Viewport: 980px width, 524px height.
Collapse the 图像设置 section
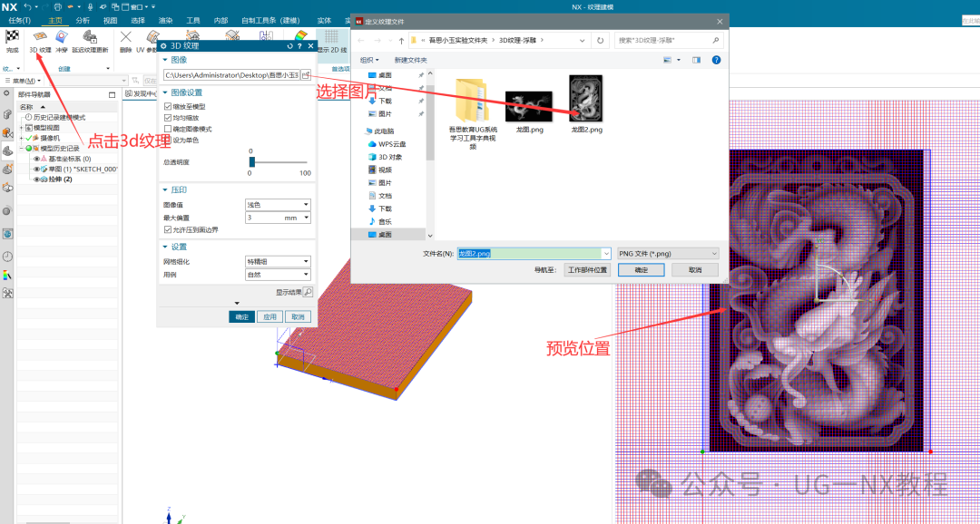pyautogui.click(x=166, y=92)
